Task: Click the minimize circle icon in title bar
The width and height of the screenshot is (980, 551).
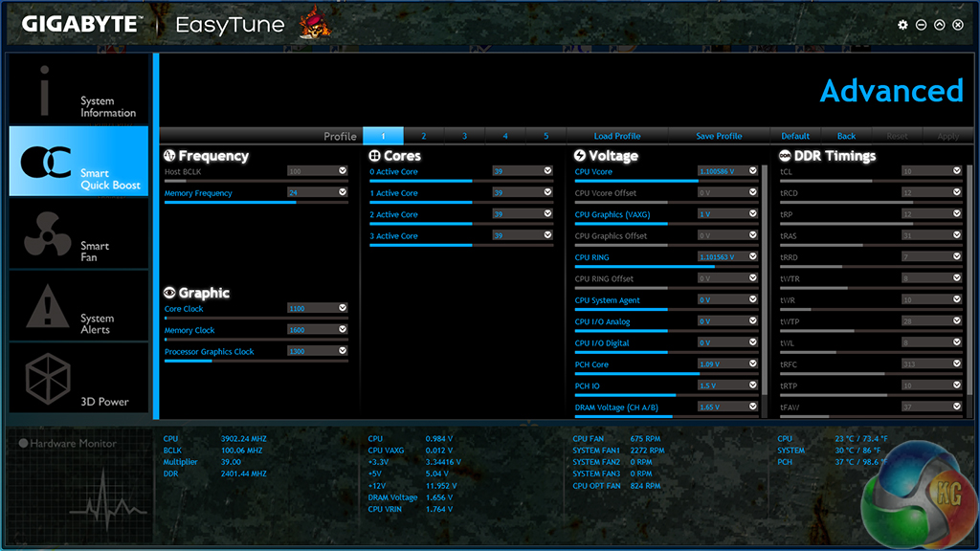Action: click(x=922, y=25)
